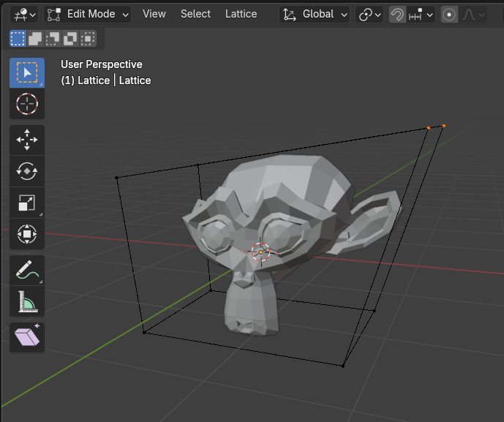Select the rightmost orange lattice vertex
The image size is (504, 422).
tap(444, 126)
